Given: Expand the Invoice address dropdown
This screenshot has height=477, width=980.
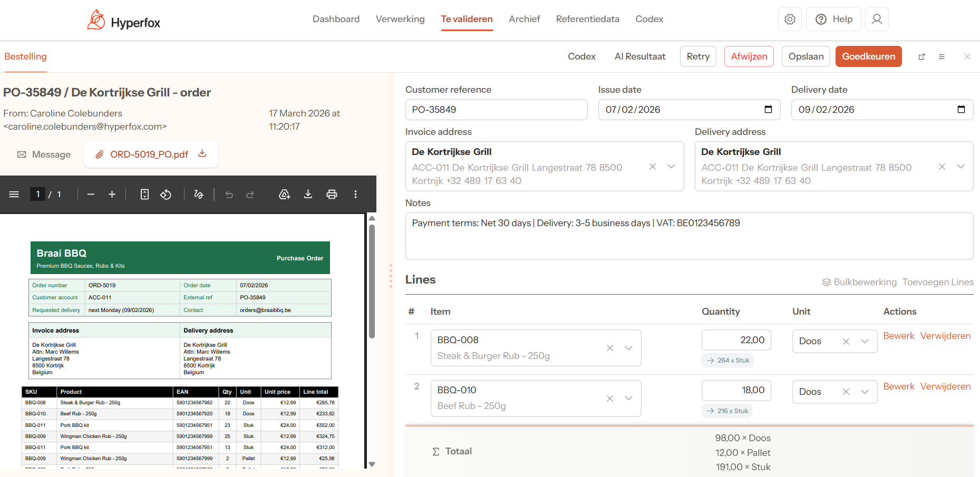Looking at the screenshot, I should (x=671, y=167).
